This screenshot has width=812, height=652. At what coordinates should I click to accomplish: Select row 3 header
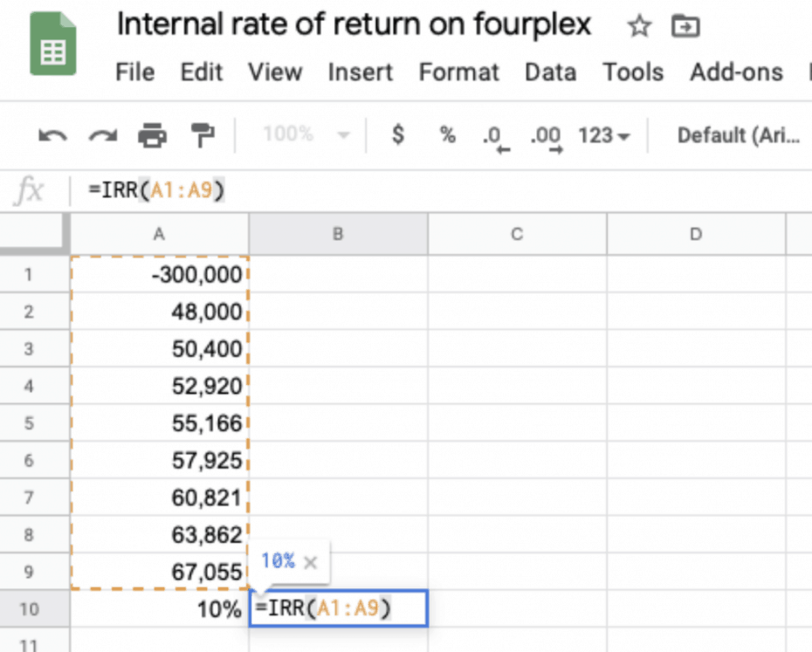click(x=34, y=348)
